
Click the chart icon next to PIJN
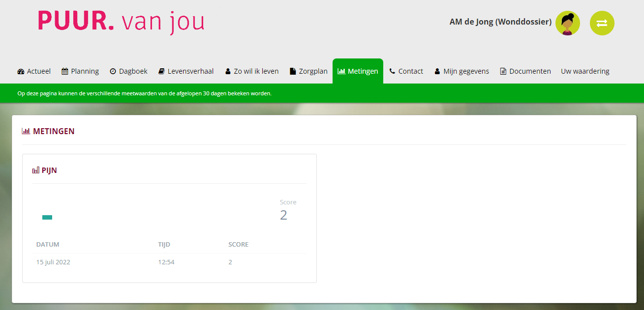(36, 170)
